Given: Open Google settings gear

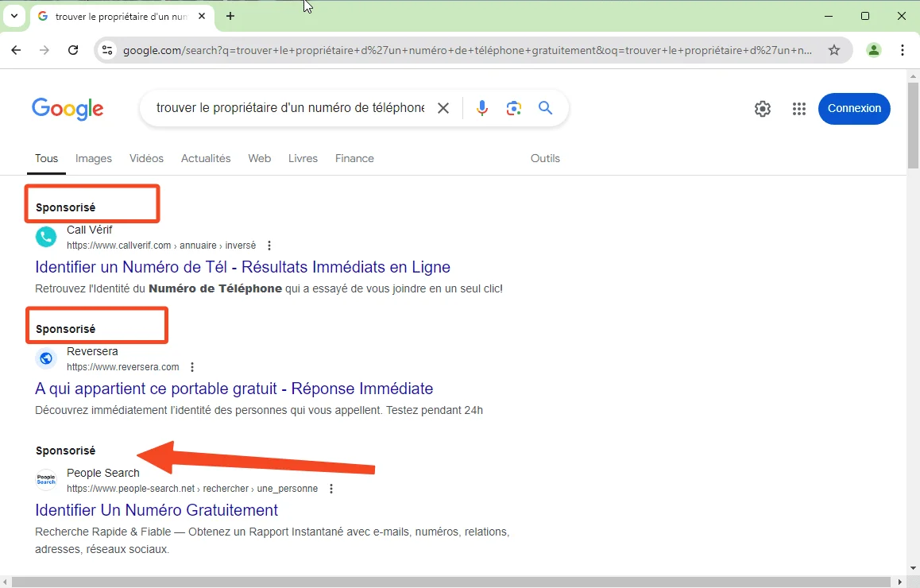Looking at the screenshot, I should click(762, 109).
